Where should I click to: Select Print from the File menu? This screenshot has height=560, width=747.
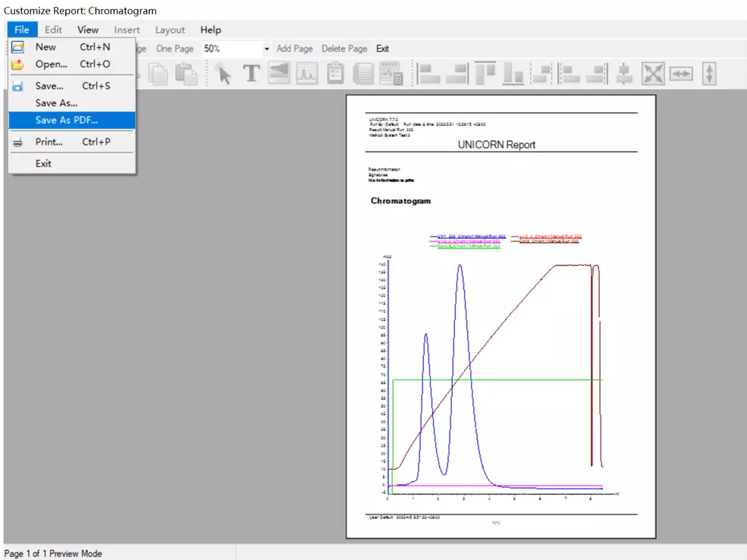click(49, 142)
